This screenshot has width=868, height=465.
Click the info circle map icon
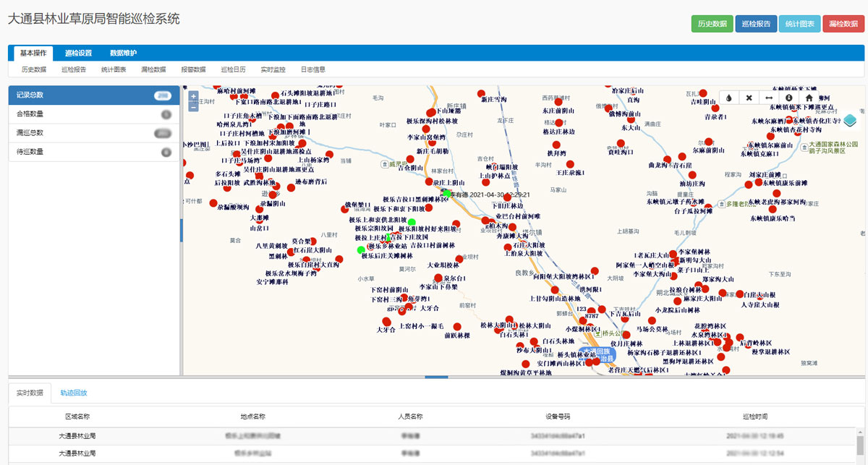788,98
